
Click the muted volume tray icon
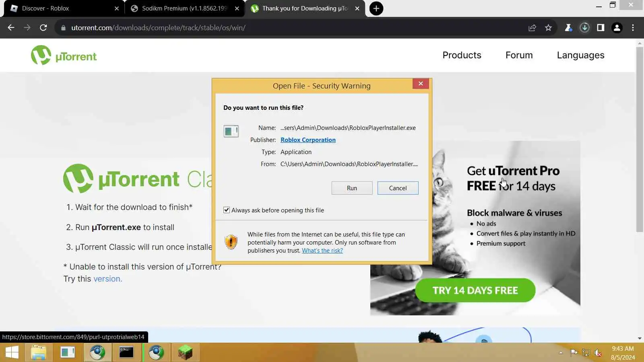coord(598,353)
